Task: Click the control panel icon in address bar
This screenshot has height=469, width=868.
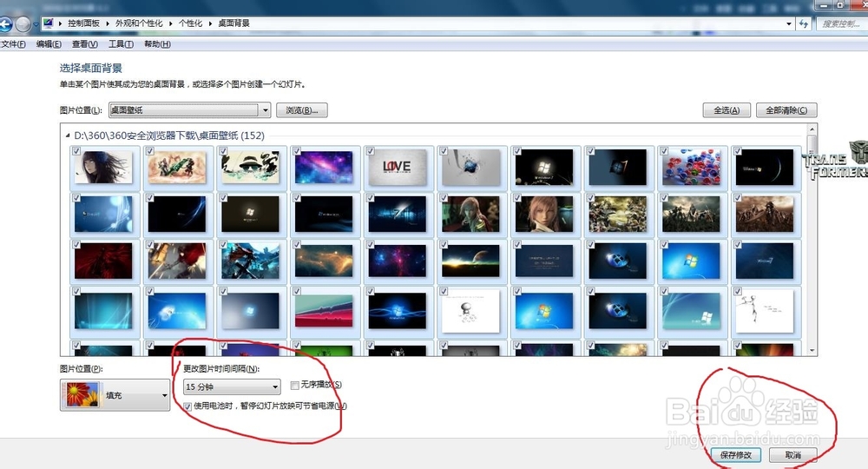Action: coord(48,23)
